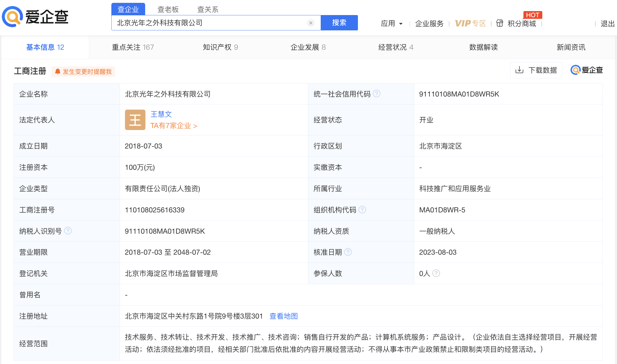Viewport: 617px width, 364px height.
Task: Click the 爱企查 logo in top-left corner
Action: tap(36, 17)
